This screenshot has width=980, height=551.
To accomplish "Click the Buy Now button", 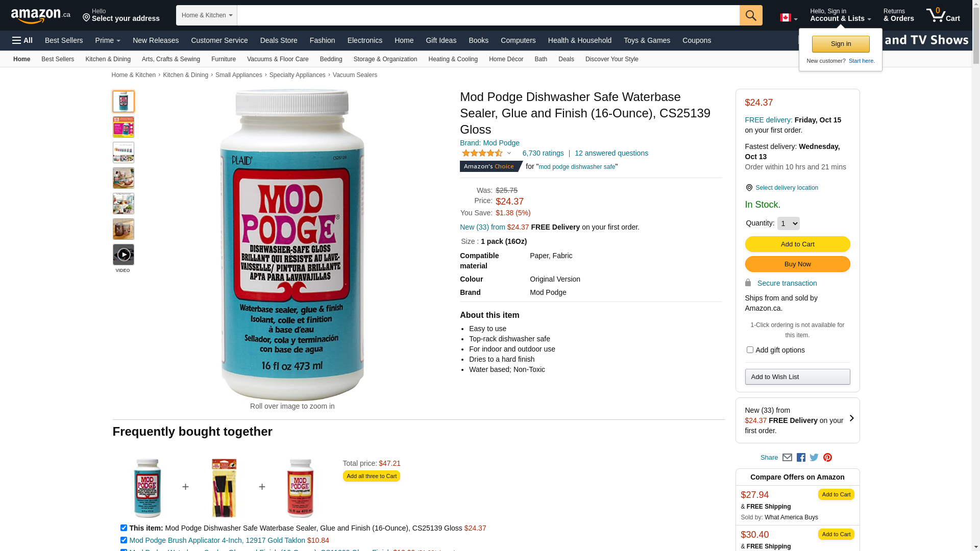I will coord(797,264).
